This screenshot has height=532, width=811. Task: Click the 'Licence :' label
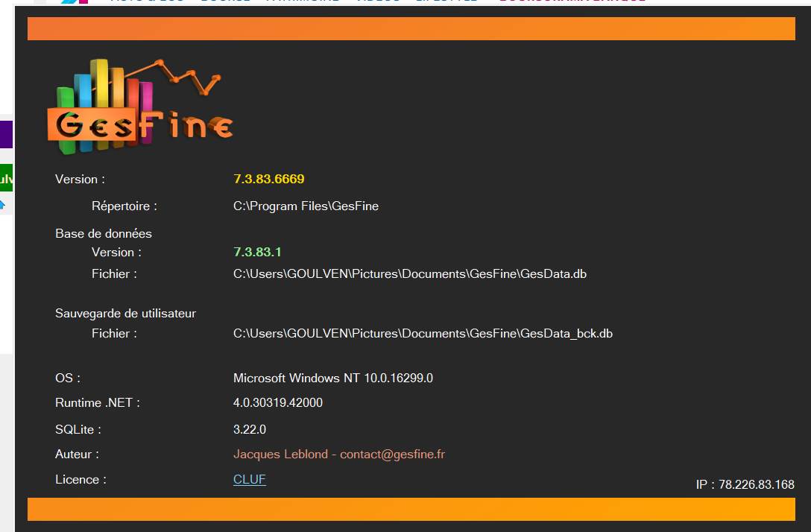pyautogui.click(x=81, y=479)
